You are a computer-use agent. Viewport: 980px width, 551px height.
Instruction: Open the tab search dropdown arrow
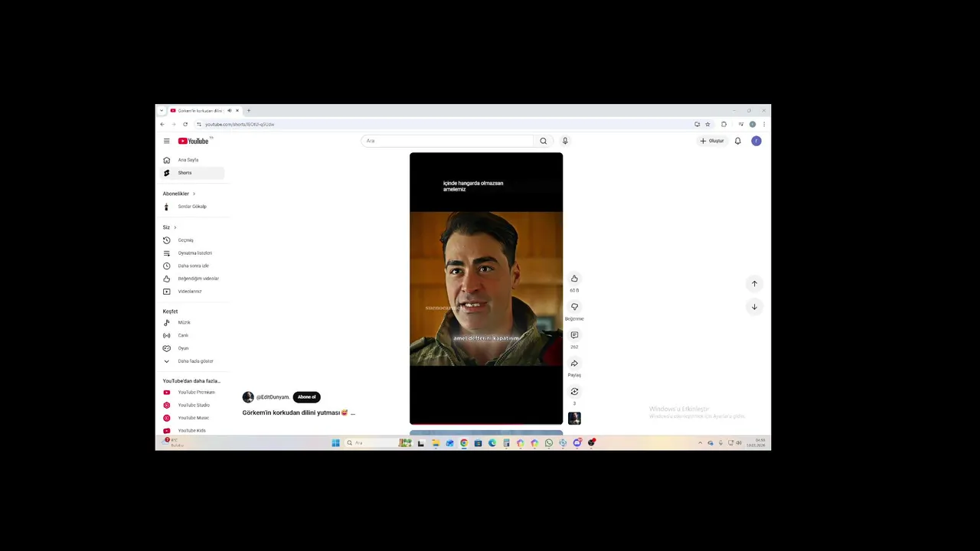coord(162,111)
